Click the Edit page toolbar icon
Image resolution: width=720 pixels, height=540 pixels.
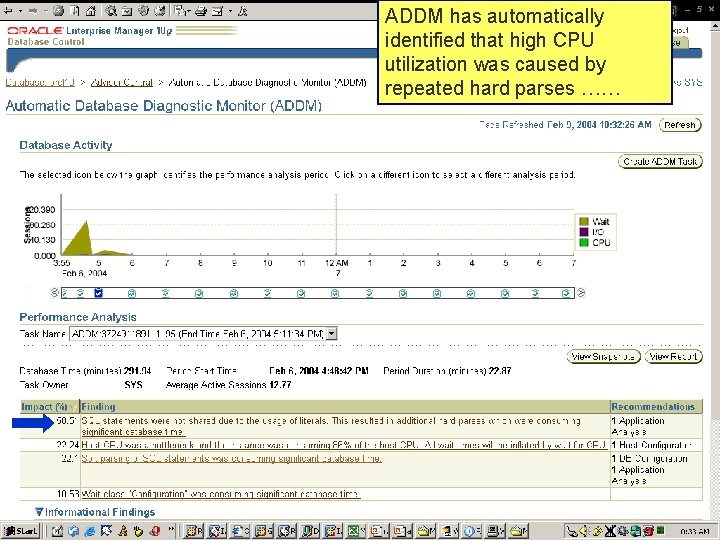(218, 11)
